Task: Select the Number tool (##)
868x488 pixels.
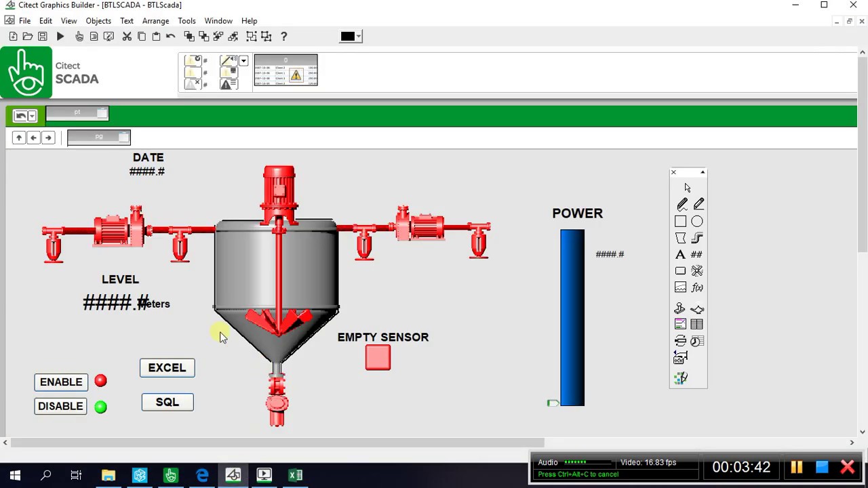Action: [696, 255]
